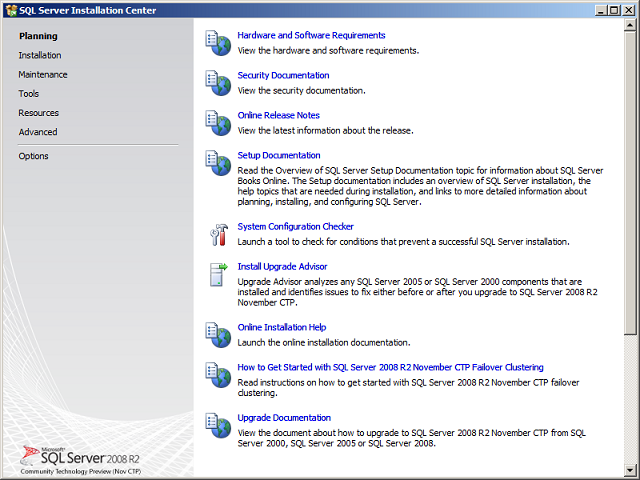Click the Security Documentation globe icon
This screenshot has width=640, height=480.
[x=218, y=83]
